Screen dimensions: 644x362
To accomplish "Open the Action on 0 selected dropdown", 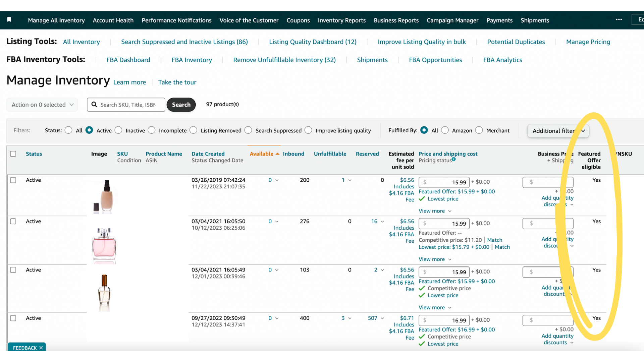I will 42,105.
